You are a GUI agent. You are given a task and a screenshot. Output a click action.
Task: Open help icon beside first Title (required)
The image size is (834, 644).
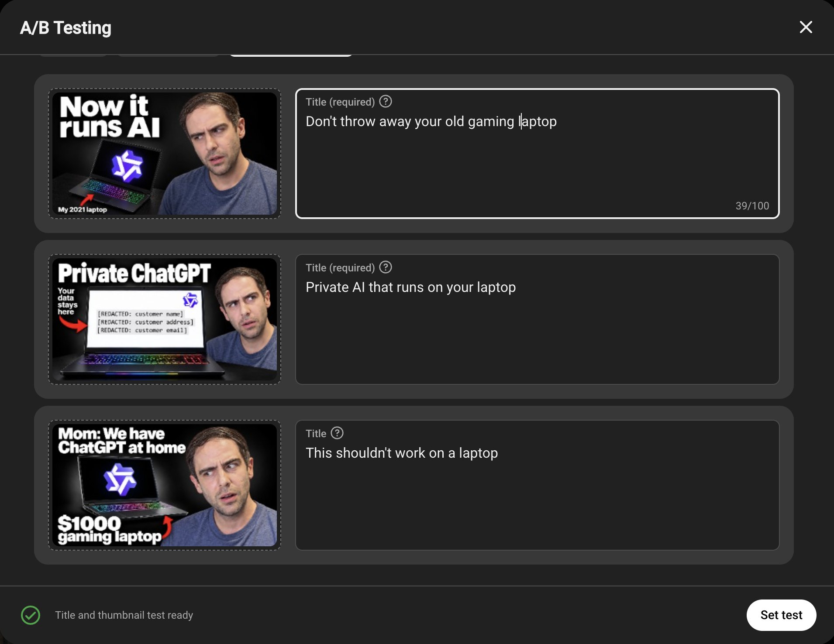pyautogui.click(x=386, y=101)
